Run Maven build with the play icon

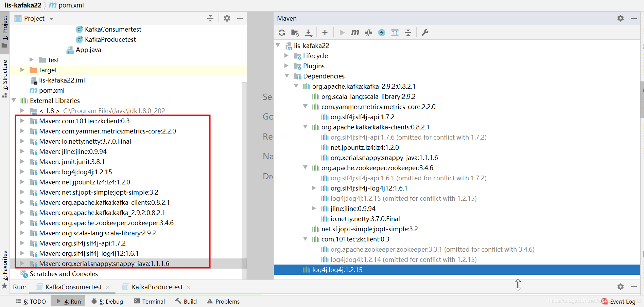[x=342, y=33]
